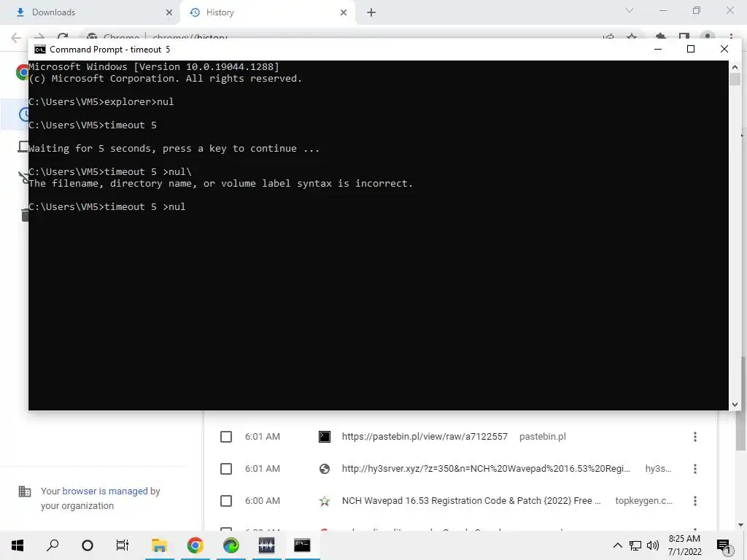Click Command Prompt scrollbar up arrow
The width and height of the screenshot is (747, 560).
coord(735,66)
